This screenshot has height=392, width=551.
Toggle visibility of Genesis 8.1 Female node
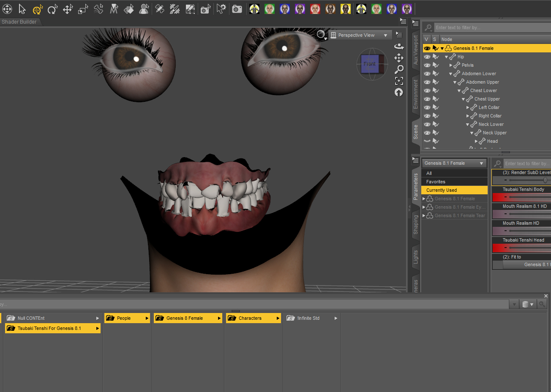tap(427, 48)
